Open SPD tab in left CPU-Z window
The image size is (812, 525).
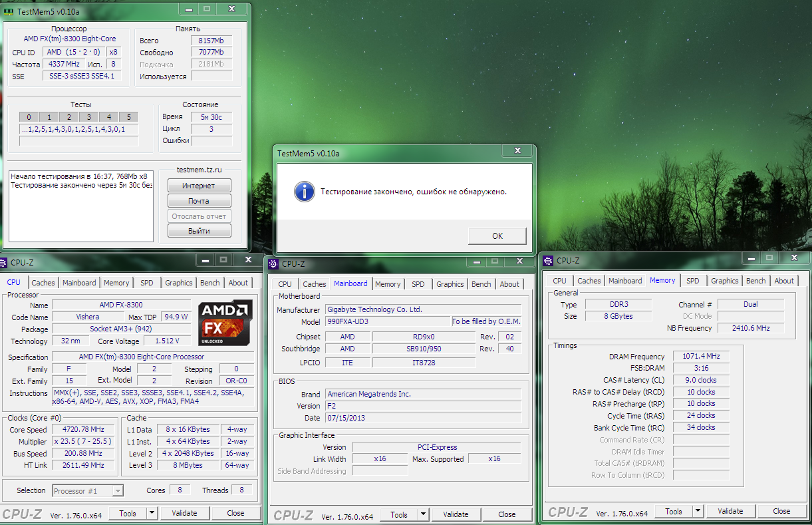(146, 283)
